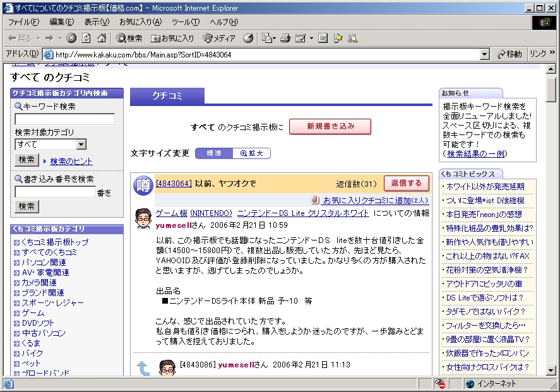Open the カメラ関連 category link

(x=39, y=283)
